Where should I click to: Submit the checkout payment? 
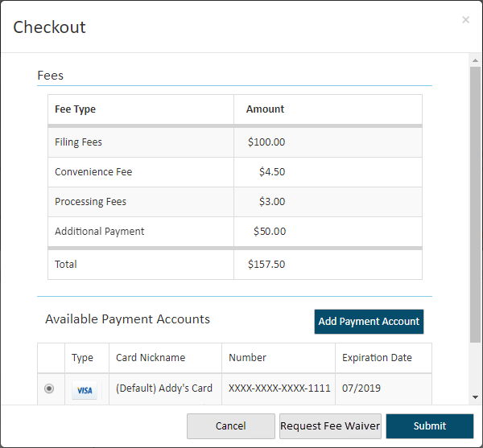pos(429,425)
